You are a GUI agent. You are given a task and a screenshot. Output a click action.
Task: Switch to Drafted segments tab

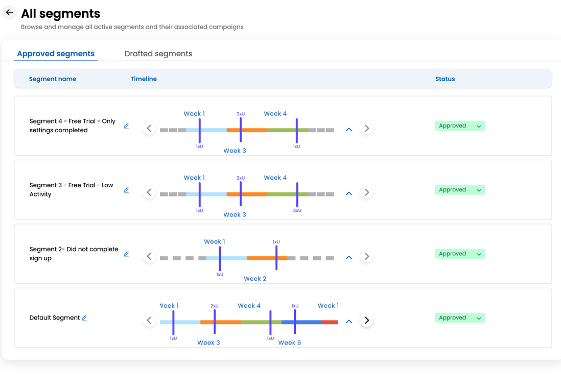pos(158,54)
